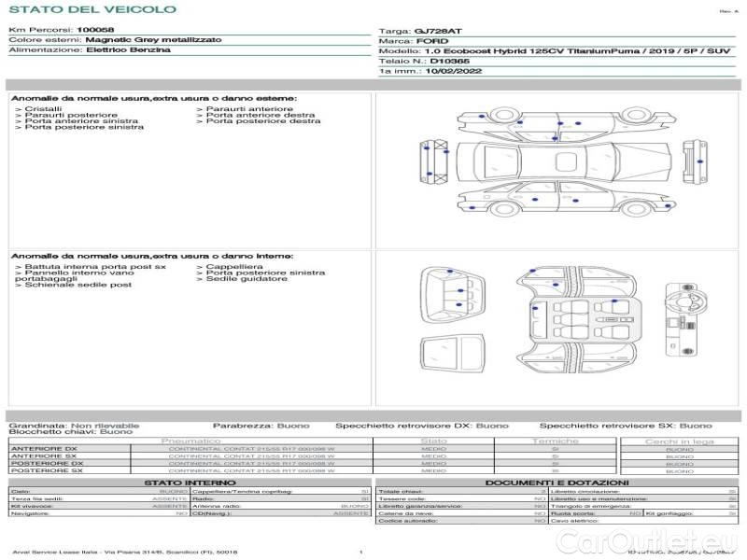Click the 'POSTERIORE DX' tyre row label
The height and width of the screenshot is (560, 747).
coord(46,463)
